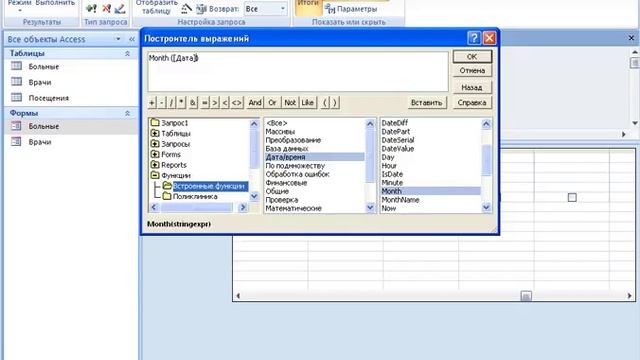Click the Параметры ribbon button
This screenshot has height=360, width=640.
tap(351, 9)
